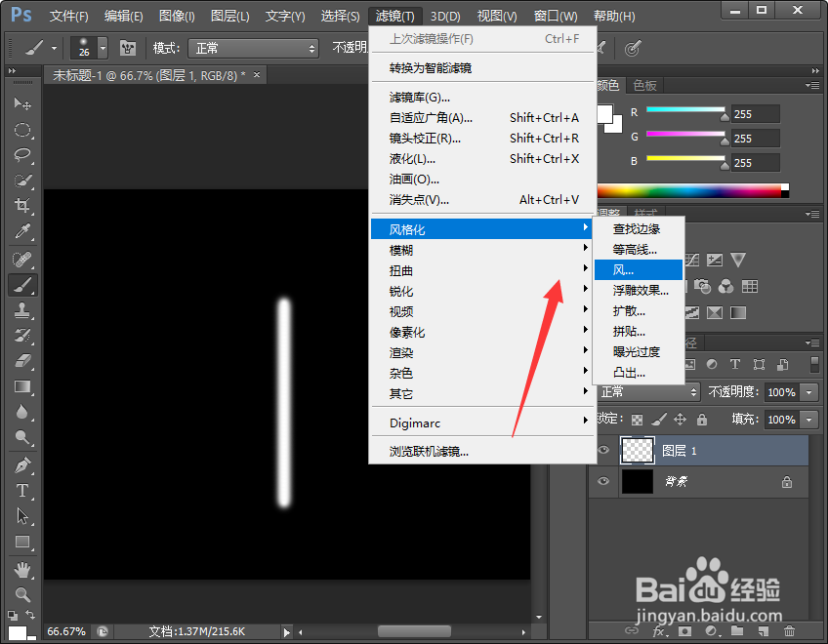Click the zoom percentage field in status bar
The width and height of the screenshot is (828, 644).
coord(66,631)
